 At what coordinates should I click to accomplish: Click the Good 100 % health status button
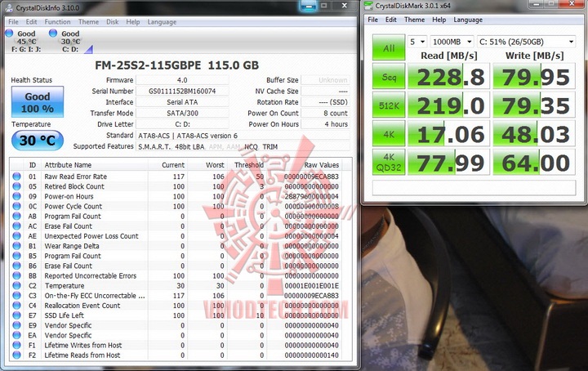(37, 102)
